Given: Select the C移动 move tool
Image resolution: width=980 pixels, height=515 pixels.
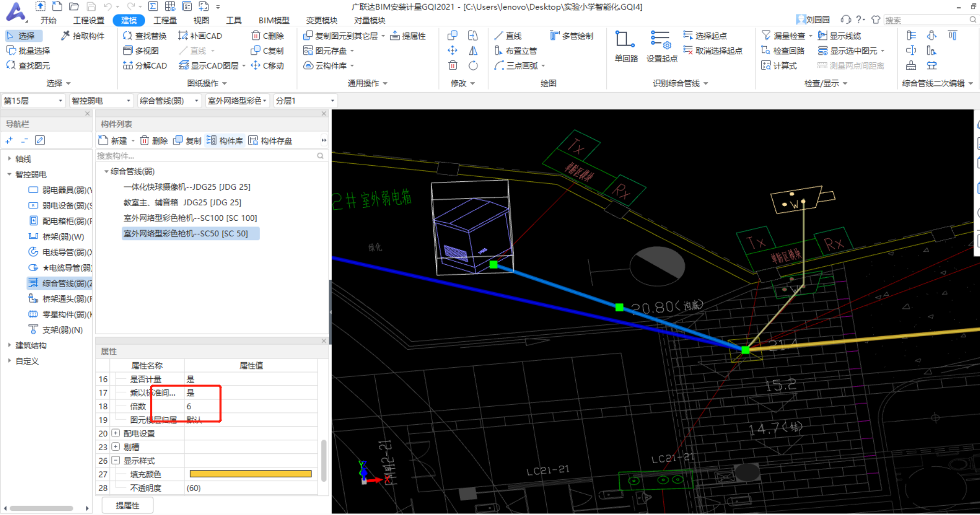Looking at the screenshot, I should click(x=267, y=66).
